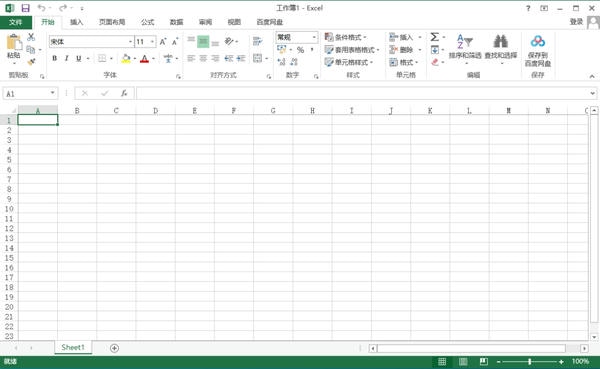
Task: Open Cell Styles (单元格样式) dropdown
Action: pos(349,62)
